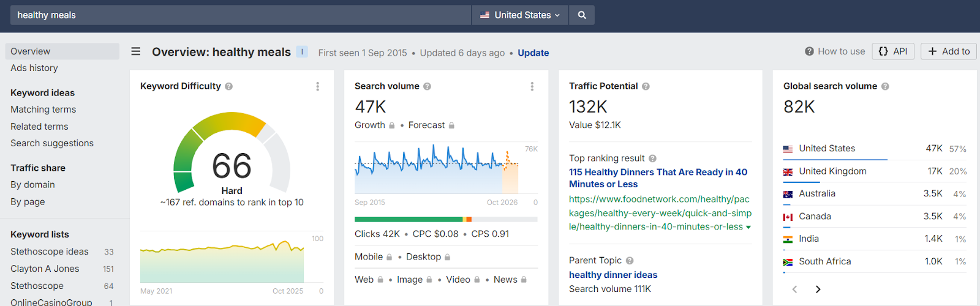Open Search volume help icon
Viewport: 980px width, 306px height.
point(427,86)
